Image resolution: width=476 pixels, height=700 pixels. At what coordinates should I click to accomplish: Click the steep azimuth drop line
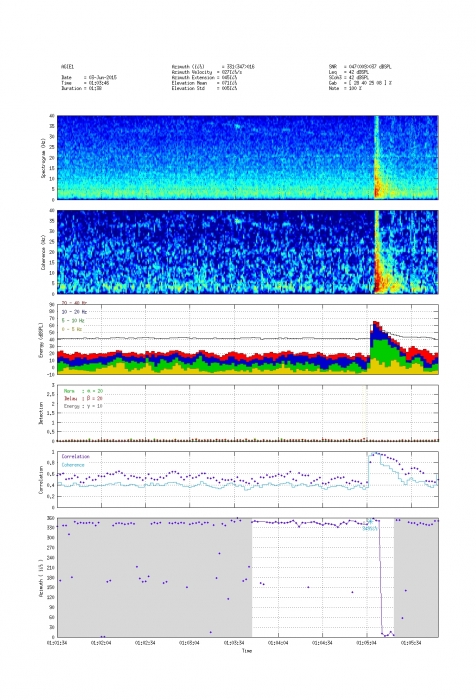(x=380, y=578)
